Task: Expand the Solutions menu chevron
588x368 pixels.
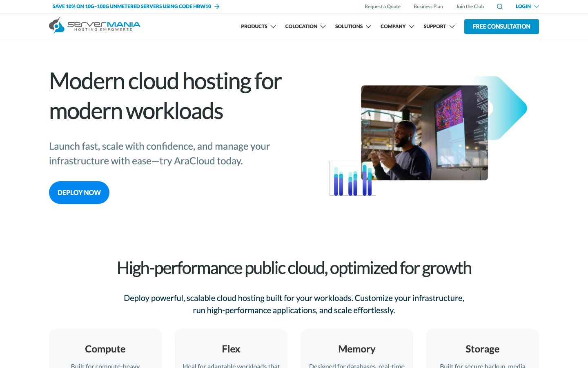Action: point(368,27)
